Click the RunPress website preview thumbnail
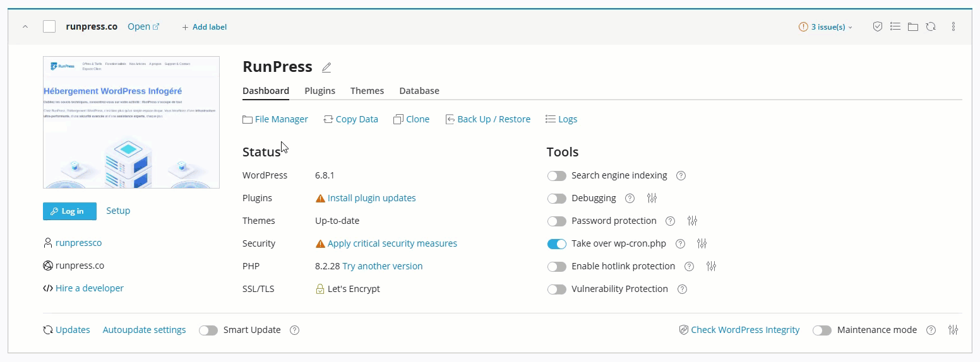This screenshot has width=980, height=362. click(x=131, y=122)
